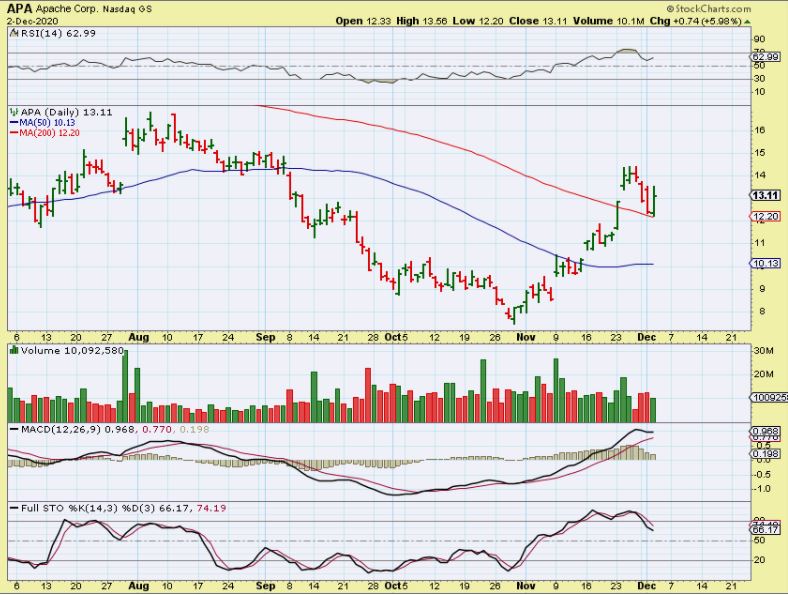Click the Volume legend bar icon
The height and width of the screenshot is (595, 788).
click(14, 350)
